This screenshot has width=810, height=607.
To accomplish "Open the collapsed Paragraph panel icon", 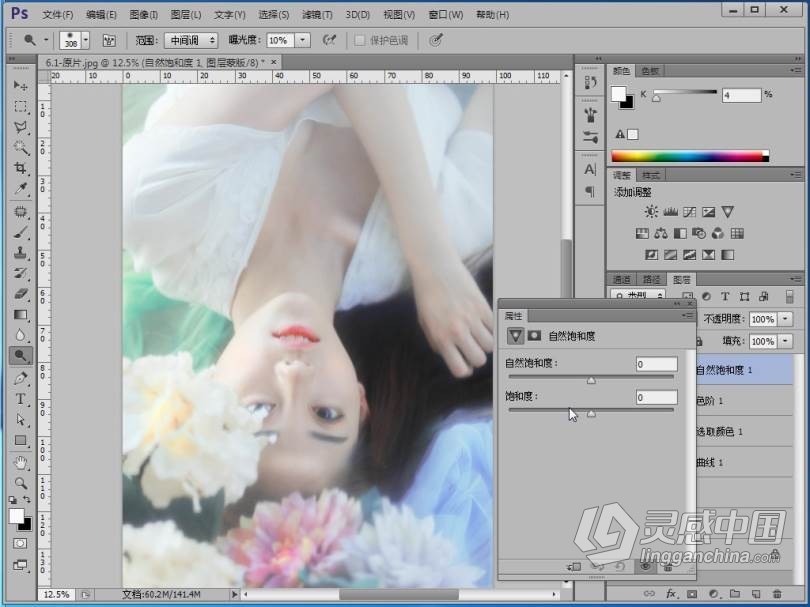I will click(x=590, y=192).
